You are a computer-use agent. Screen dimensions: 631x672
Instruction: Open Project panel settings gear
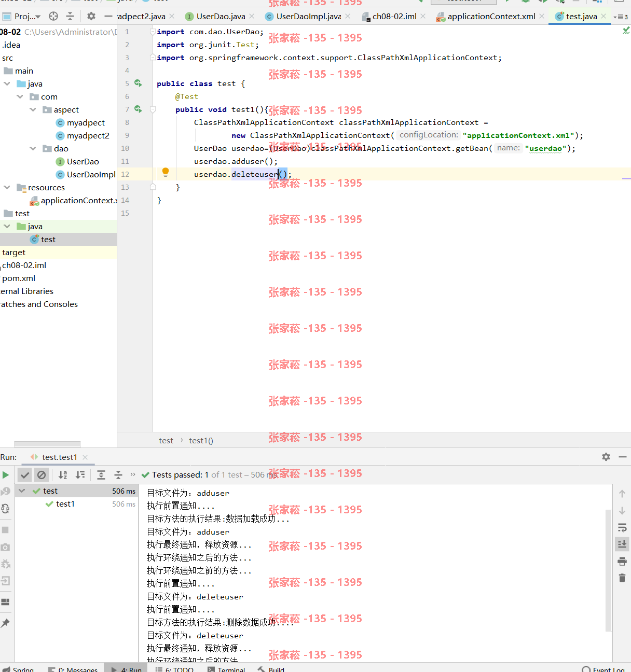pos(91,16)
